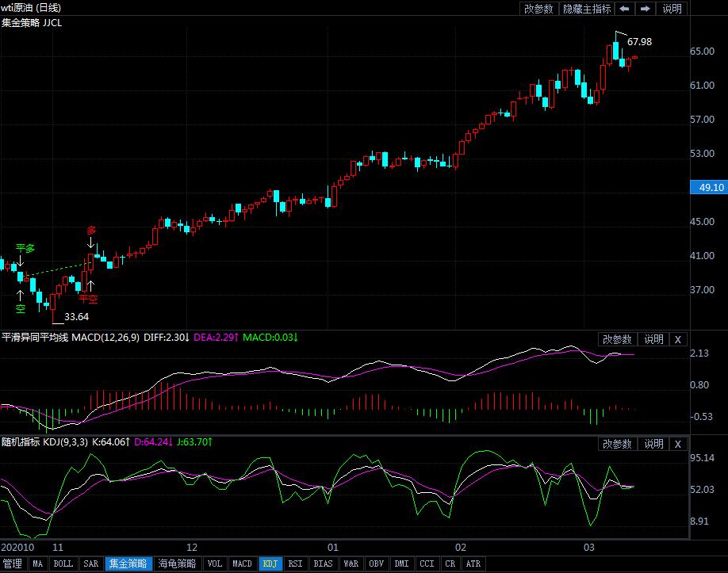The width and height of the screenshot is (728, 573).
Task: Click 改参数 in the top main chart bar
Action: [538, 9]
